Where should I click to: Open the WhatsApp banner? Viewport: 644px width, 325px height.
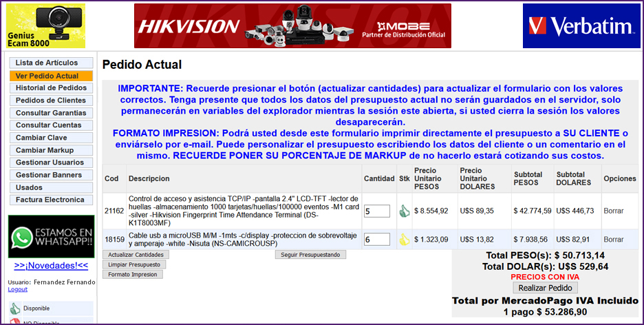52,237
